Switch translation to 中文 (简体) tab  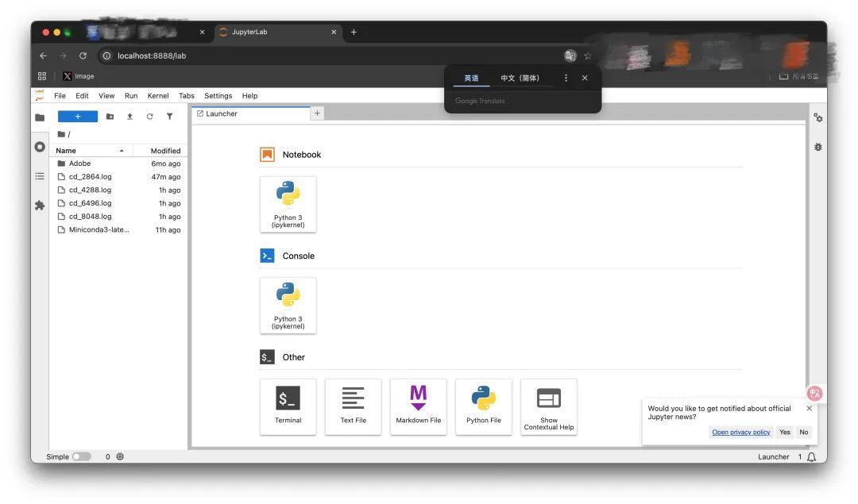(520, 78)
